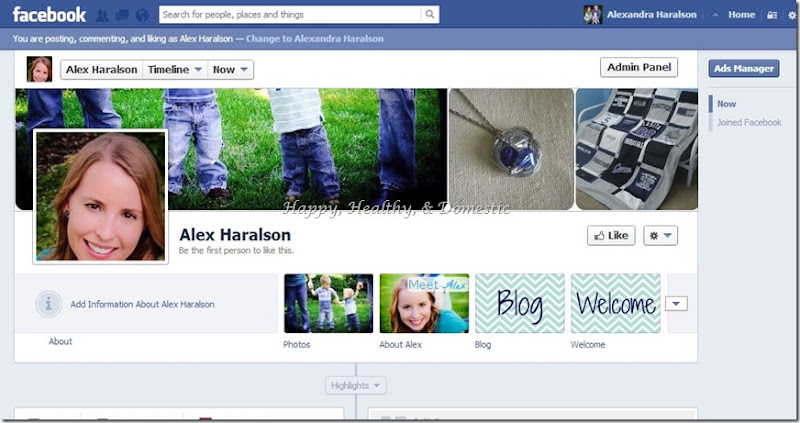This screenshot has width=800, height=423.
Task: Open the Photos app thumbnail
Action: point(328,303)
